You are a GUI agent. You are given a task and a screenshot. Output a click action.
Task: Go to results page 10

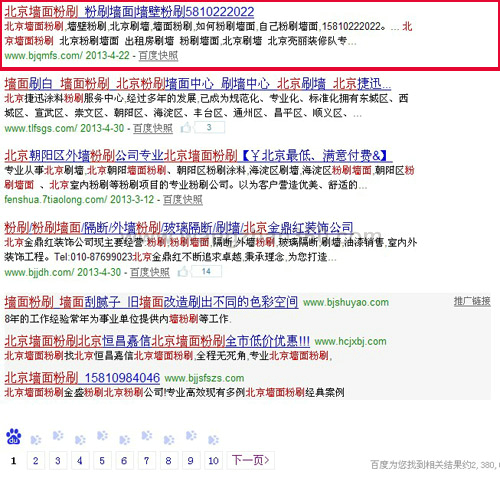point(213,461)
